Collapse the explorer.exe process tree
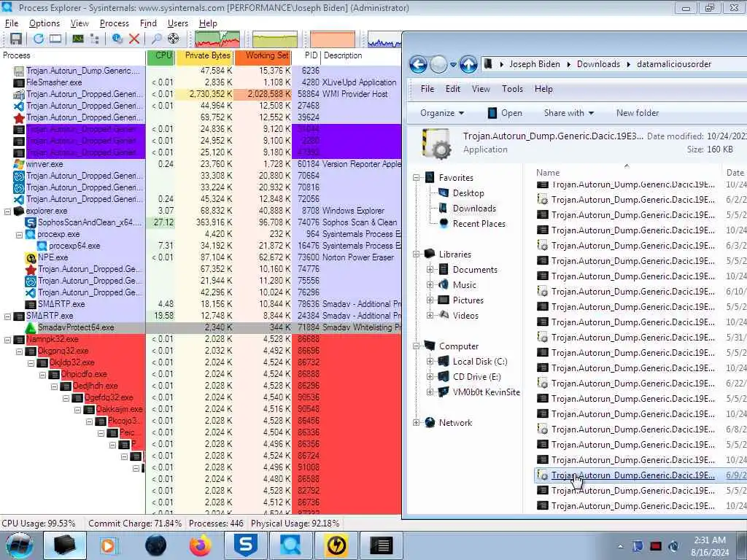The image size is (747, 560). coord(7,211)
